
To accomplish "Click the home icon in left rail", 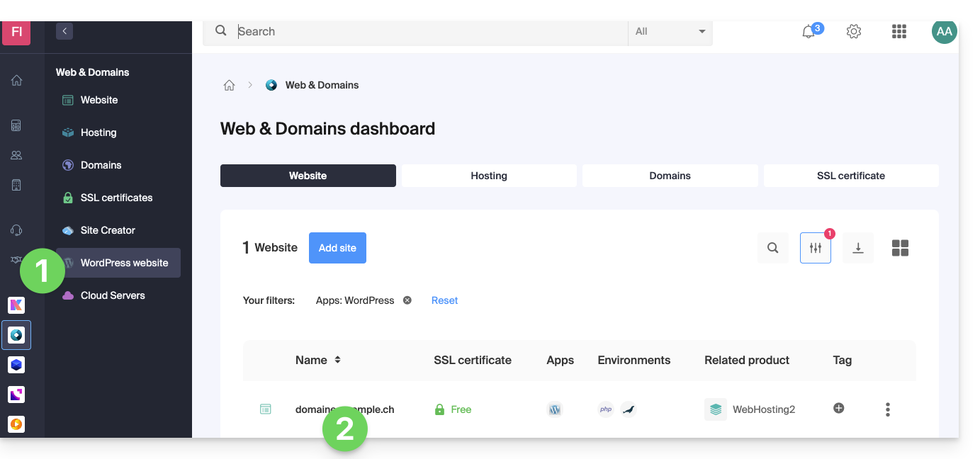I will point(16,81).
